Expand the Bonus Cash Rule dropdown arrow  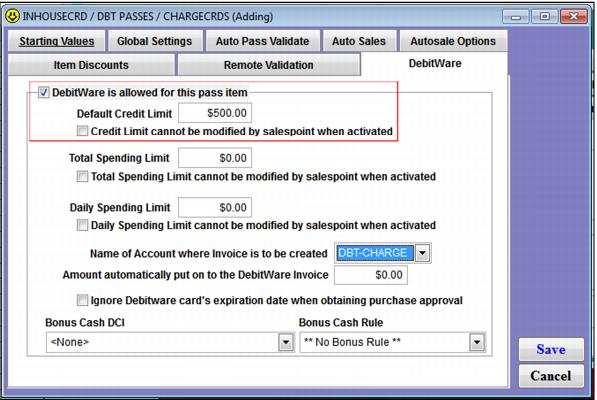tap(477, 342)
